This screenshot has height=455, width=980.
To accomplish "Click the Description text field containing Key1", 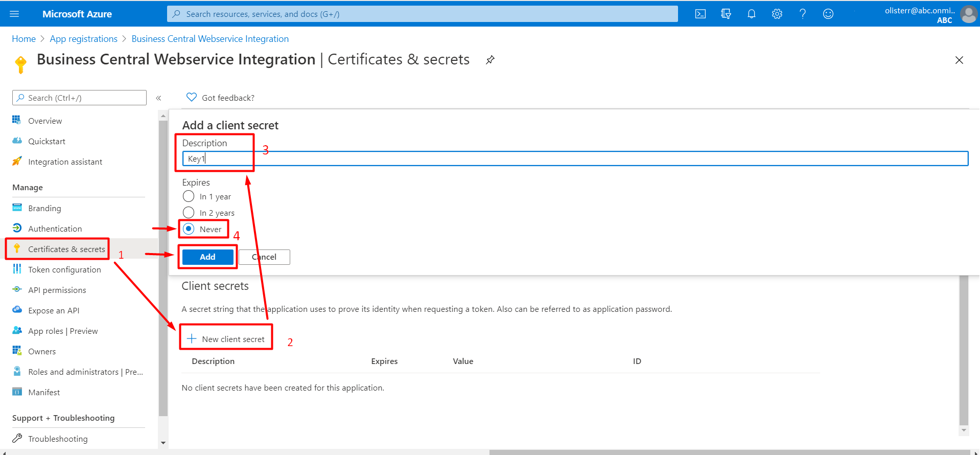I will [575, 158].
